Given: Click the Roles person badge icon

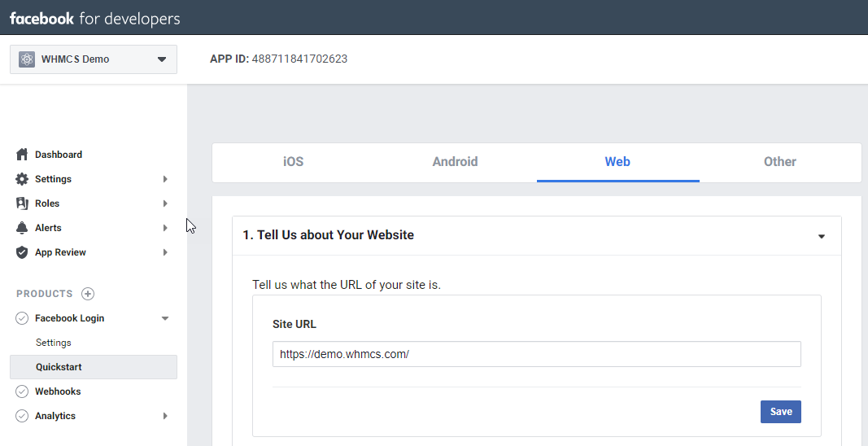Looking at the screenshot, I should pos(22,203).
